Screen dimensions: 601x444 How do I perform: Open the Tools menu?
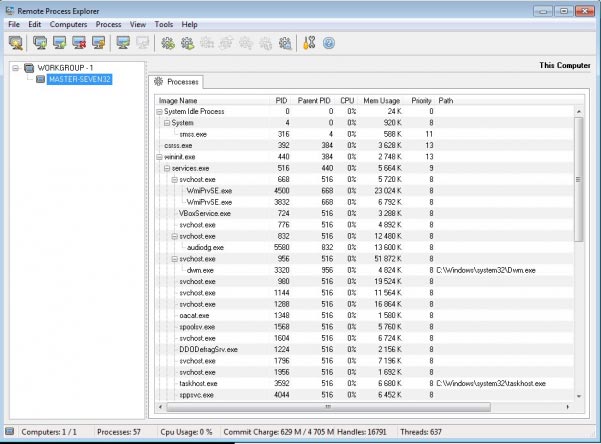click(164, 23)
